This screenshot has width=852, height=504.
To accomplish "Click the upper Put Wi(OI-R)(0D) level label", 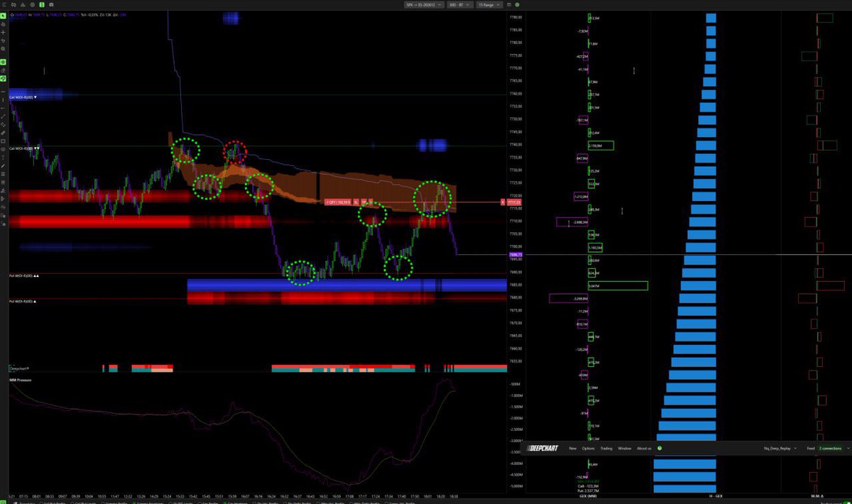I will click(23, 275).
